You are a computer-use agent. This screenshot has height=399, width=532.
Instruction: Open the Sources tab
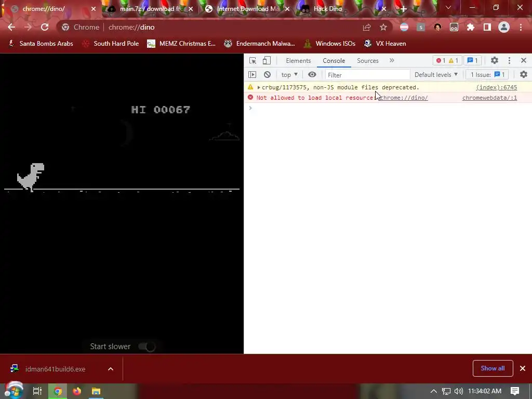[x=367, y=61]
